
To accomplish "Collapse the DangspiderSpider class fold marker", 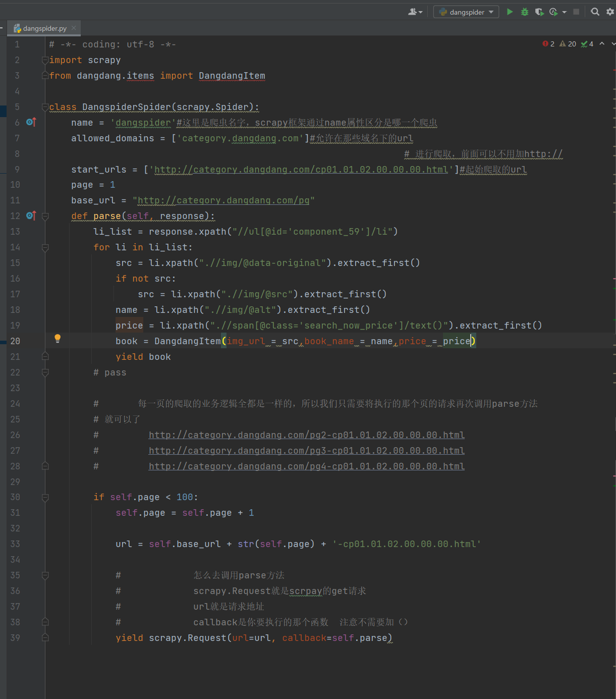I will coord(45,107).
